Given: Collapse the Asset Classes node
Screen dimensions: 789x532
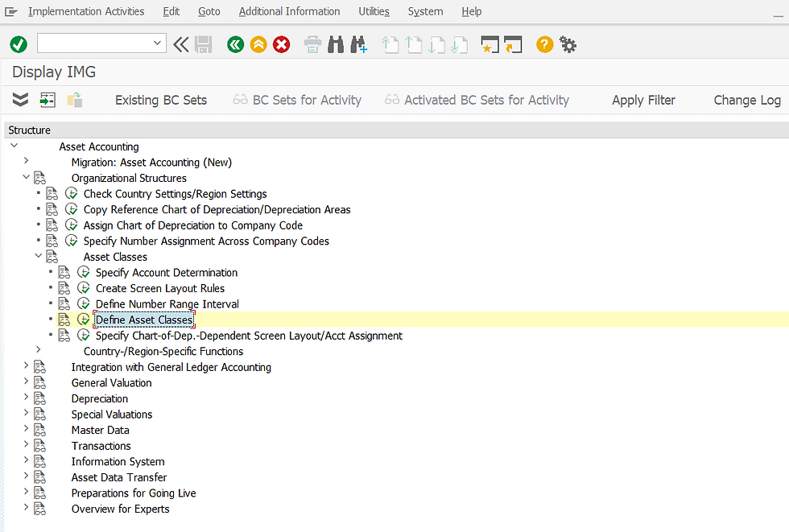Looking at the screenshot, I should coord(39,256).
